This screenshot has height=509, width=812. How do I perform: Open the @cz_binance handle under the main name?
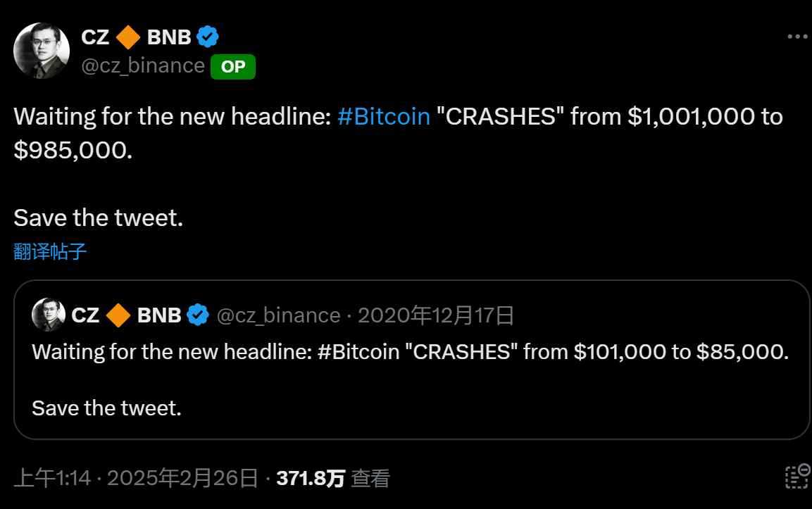pos(143,65)
